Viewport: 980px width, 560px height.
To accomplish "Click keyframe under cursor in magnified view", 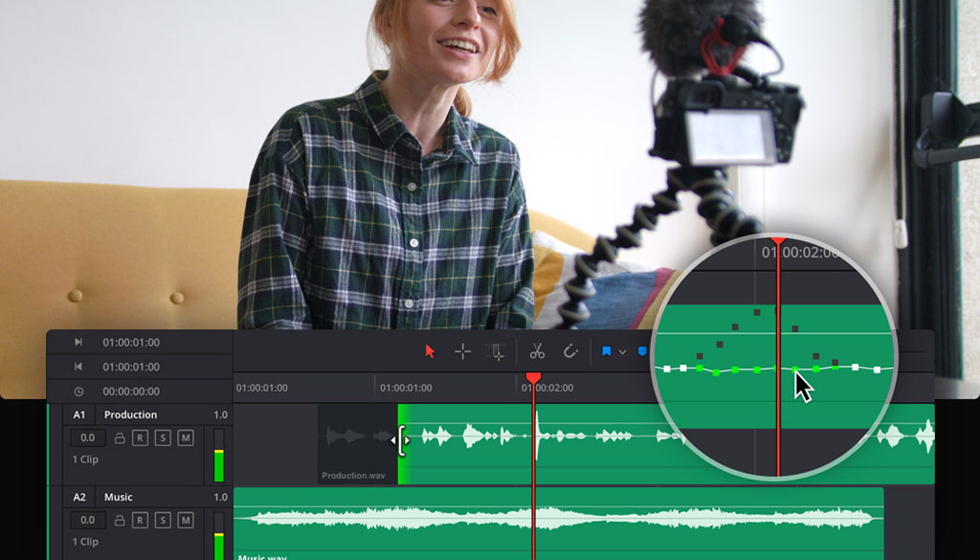I will click(795, 370).
